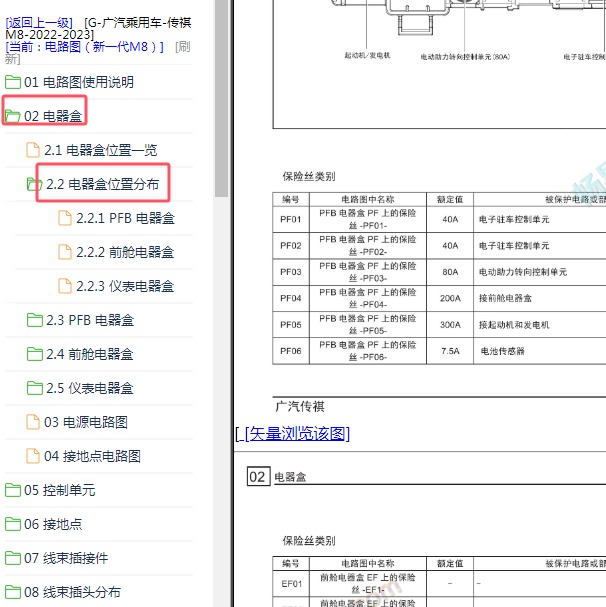Click 电池传感器 table cell
Screen dimensions: 606x607
[502, 351]
